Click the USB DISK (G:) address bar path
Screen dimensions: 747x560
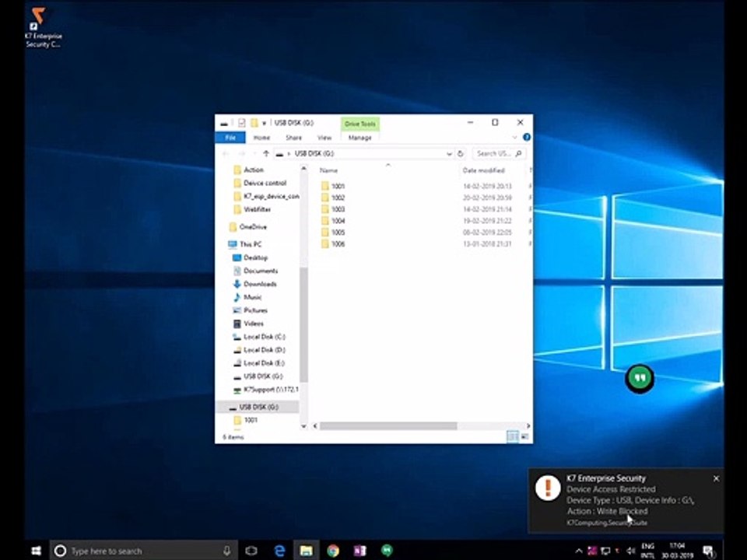point(314,153)
